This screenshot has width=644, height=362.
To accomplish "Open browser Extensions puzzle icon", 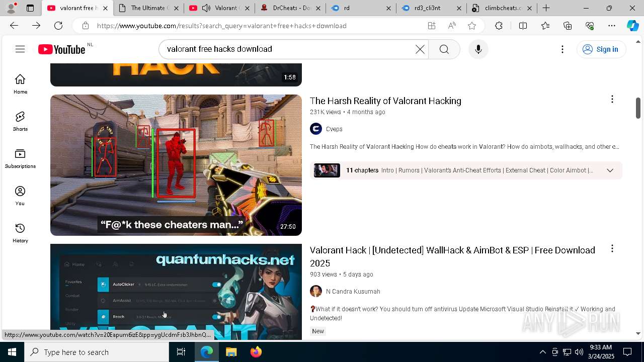I will 499,26.
